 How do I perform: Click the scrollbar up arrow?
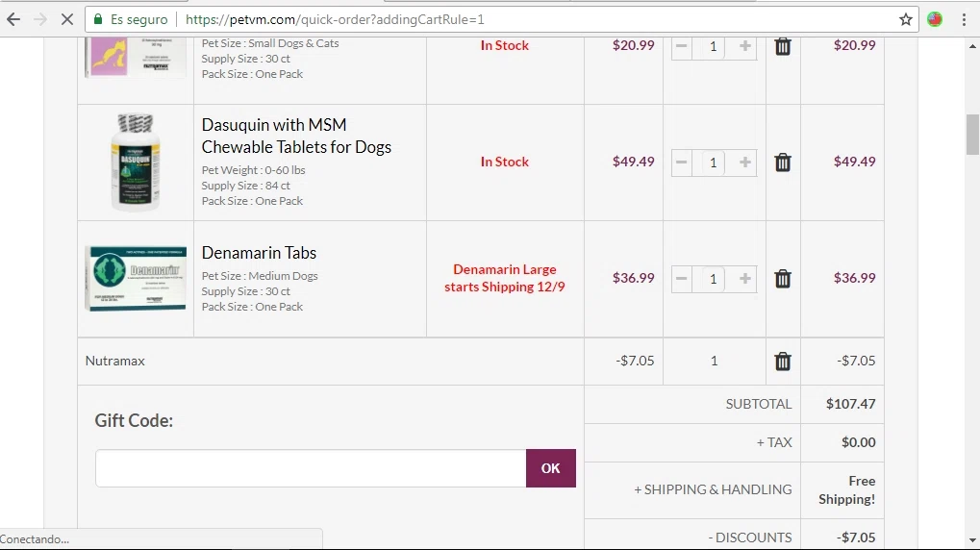[x=972, y=46]
